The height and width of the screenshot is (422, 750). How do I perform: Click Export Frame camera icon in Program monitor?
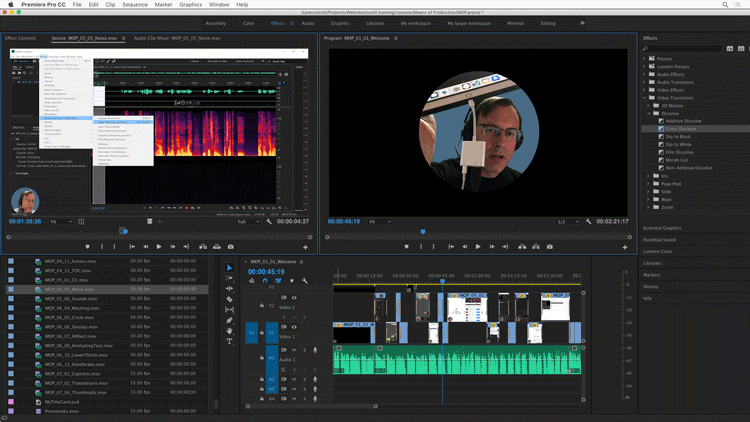pyautogui.click(x=549, y=246)
